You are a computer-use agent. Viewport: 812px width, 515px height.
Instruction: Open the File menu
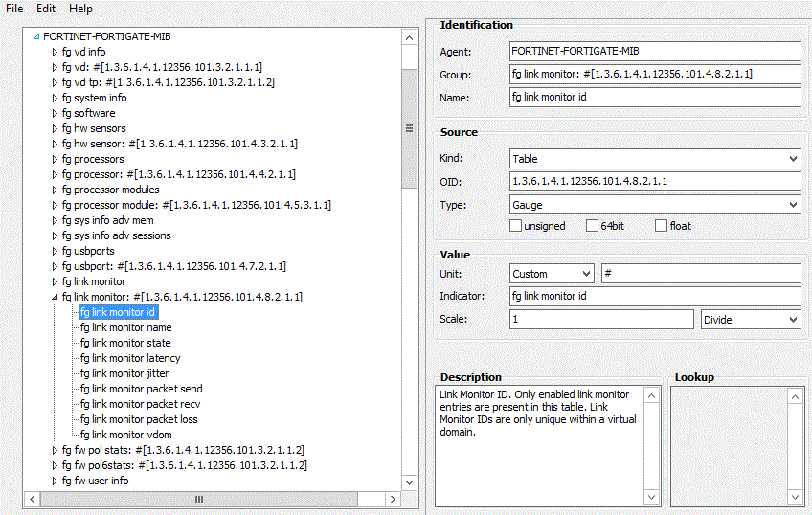tap(14, 9)
